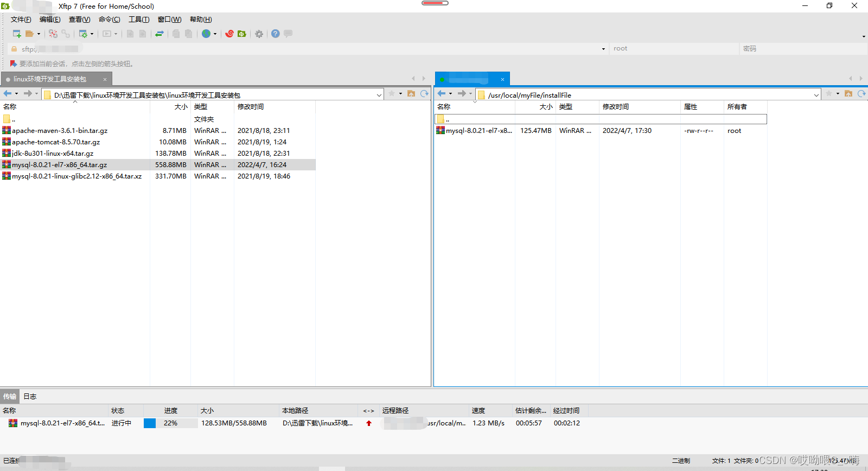Click the New Session toolbar icon
Screen dimensions: 868x471
point(17,34)
